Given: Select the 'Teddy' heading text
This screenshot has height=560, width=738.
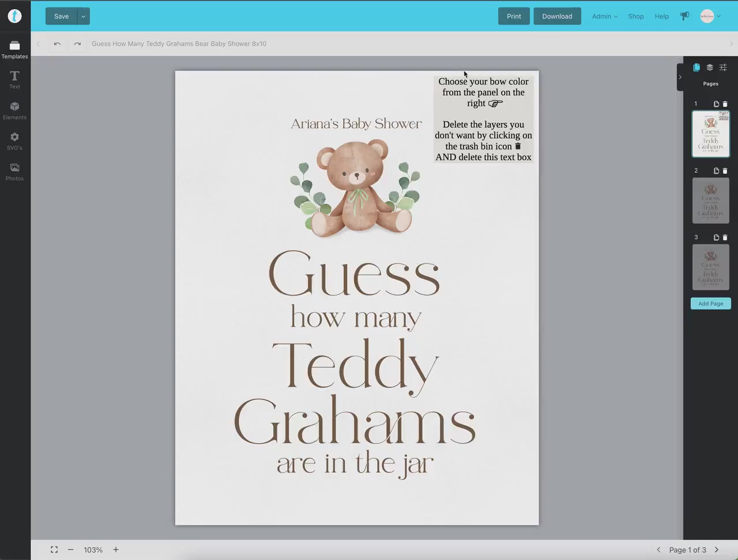Looking at the screenshot, I should [x=356, y=367].
